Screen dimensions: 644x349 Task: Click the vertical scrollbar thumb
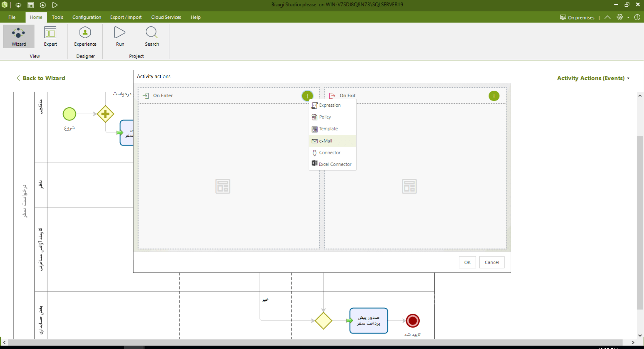coord(640,222)
